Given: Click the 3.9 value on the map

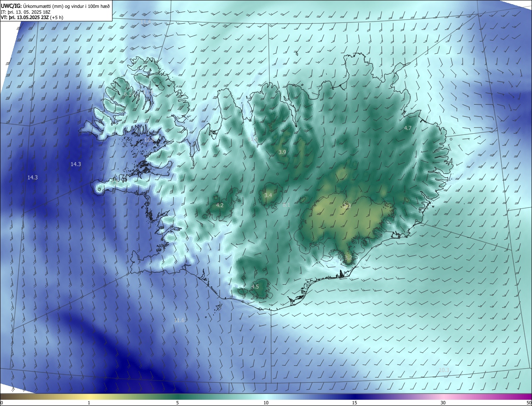Looking at the screenshot, I should coord(282,152).
